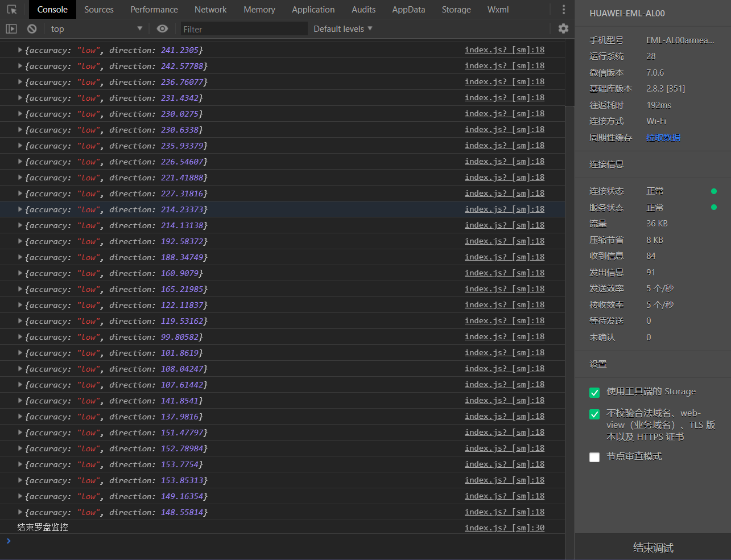This screenshot has width=731, height=560.
Task: Go to the Application tab
Action: pyautogui.click(x=313, y=10)
